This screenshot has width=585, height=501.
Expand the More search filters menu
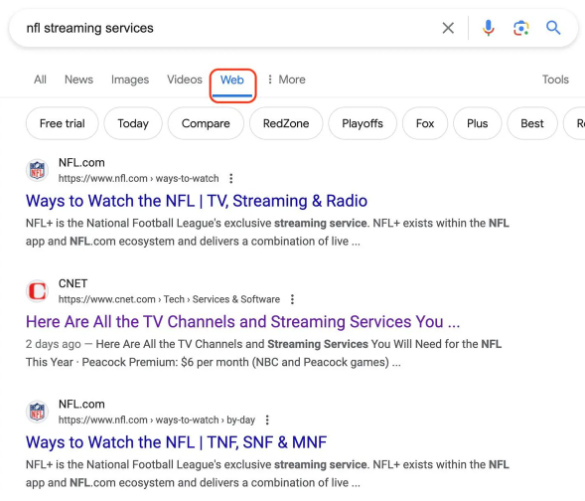287,79
